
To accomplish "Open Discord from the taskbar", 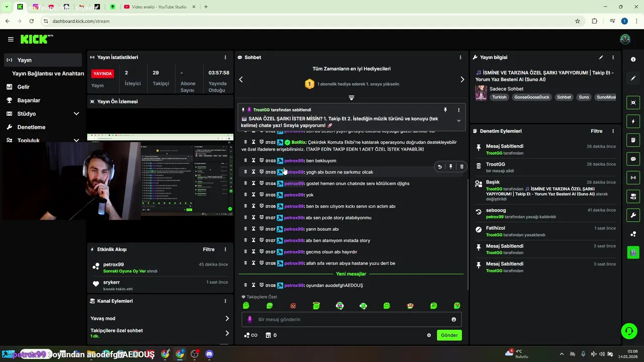I will 209,354.
